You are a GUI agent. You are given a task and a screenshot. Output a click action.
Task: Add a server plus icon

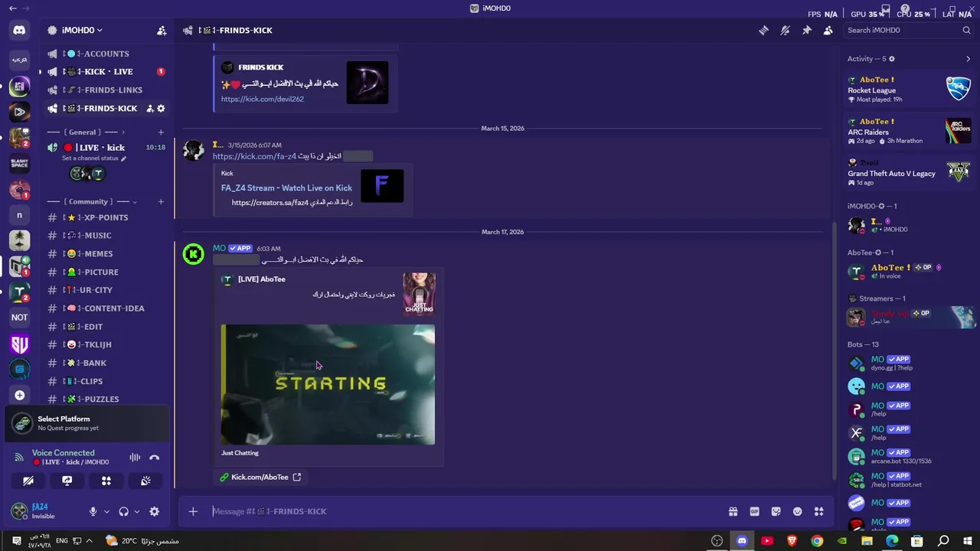click(19, 395)
